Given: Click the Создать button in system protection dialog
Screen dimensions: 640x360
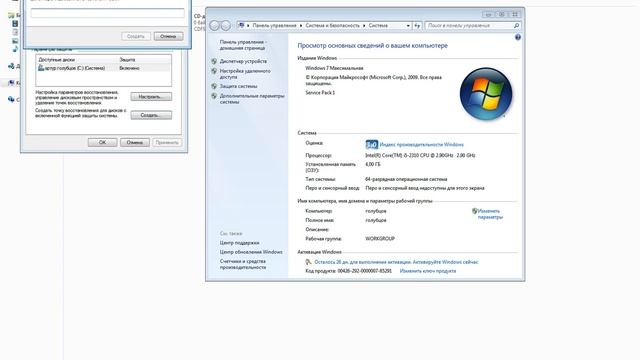Looking at the screenshot, I should 151,116.
